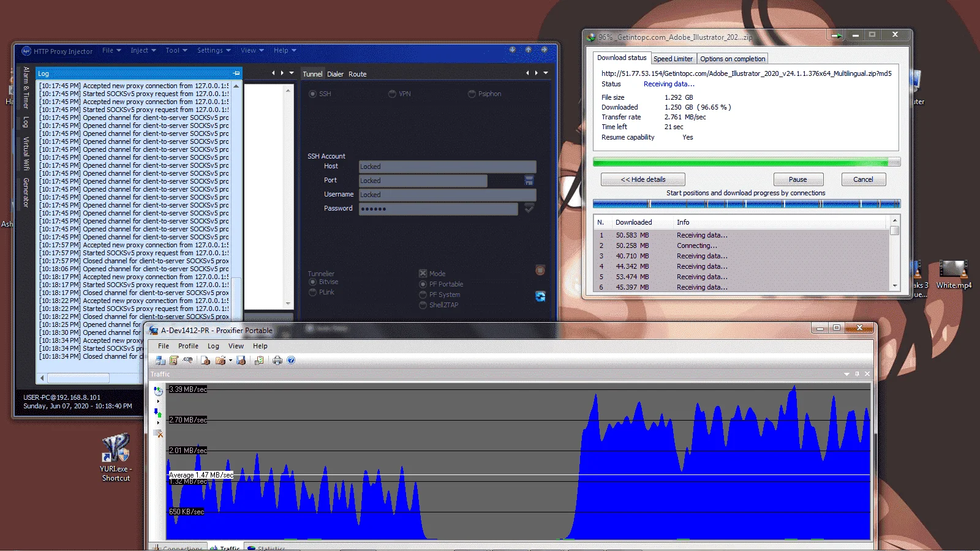Click the blue Help question icon in Proxifier
980x551 pixels.
[x=291, y=360]
